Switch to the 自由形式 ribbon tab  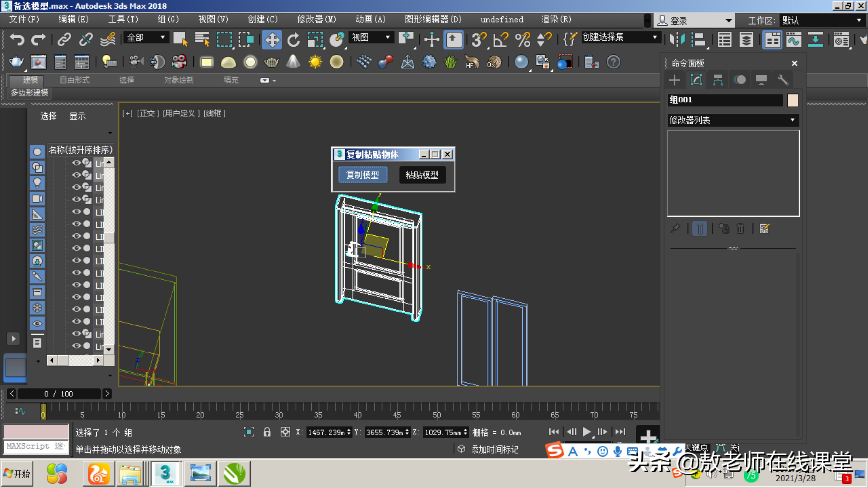(75, 80)
